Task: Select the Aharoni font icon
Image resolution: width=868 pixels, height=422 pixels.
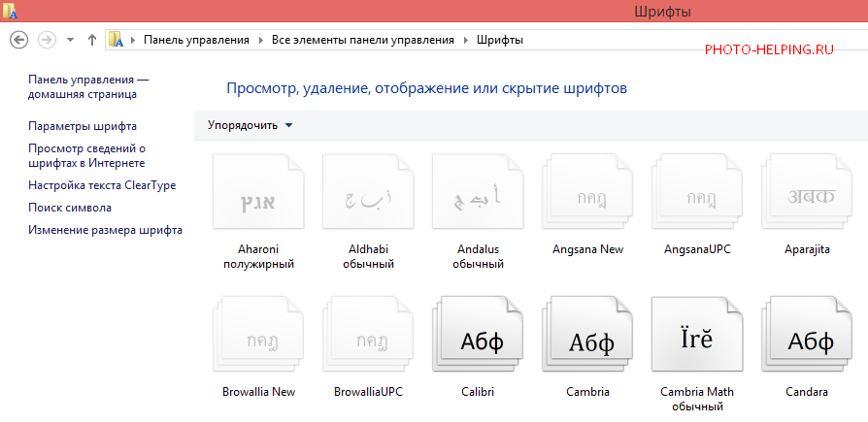Action: (x=258, y=191)
